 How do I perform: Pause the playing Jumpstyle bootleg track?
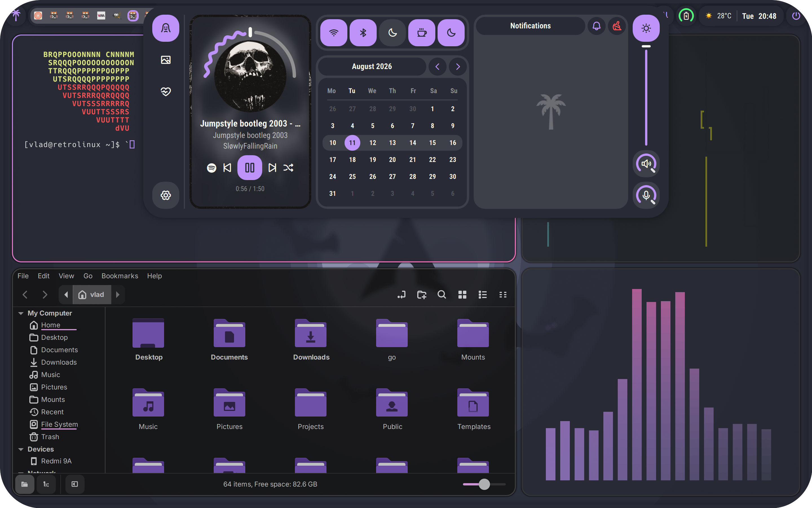(x=250, y=168)
